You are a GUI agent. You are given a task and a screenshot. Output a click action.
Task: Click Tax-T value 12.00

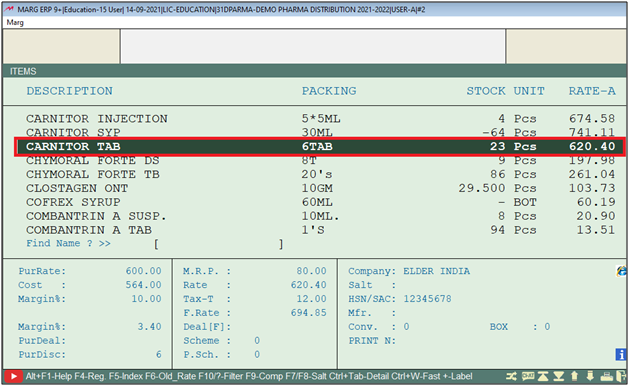311,299
